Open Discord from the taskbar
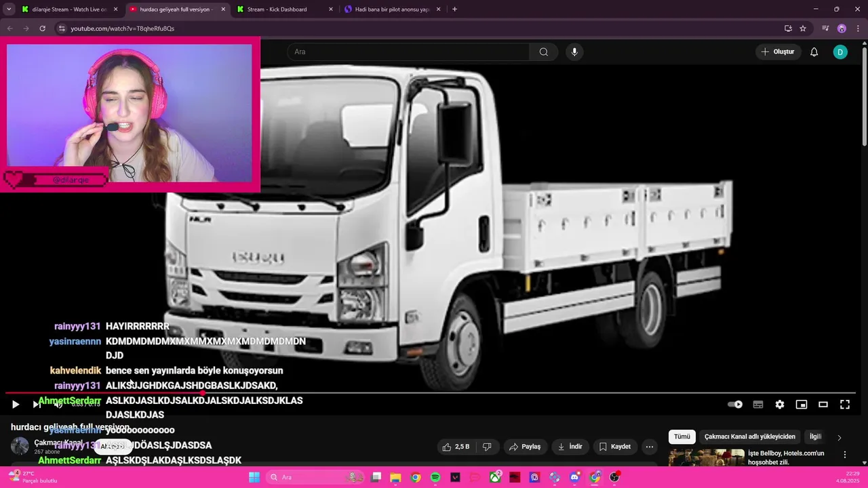This screenshot has height=488, width=868. pos(575,477)
